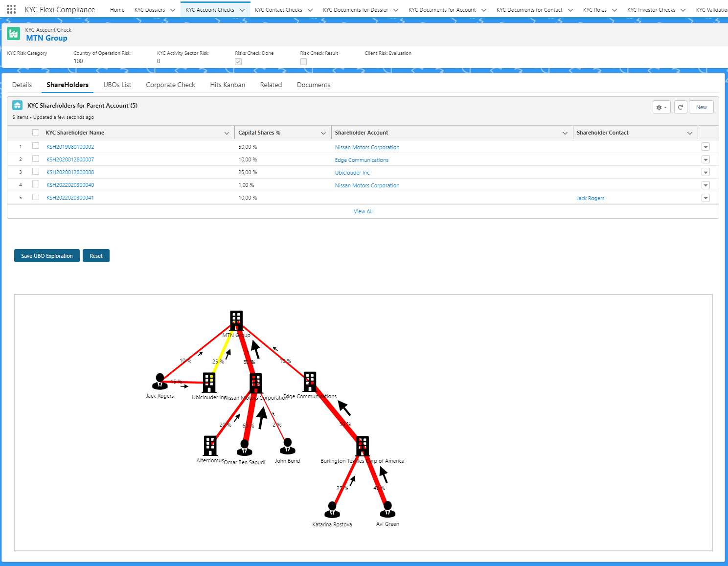
Task: Open the Documents tab
Action: pos(314,85)
